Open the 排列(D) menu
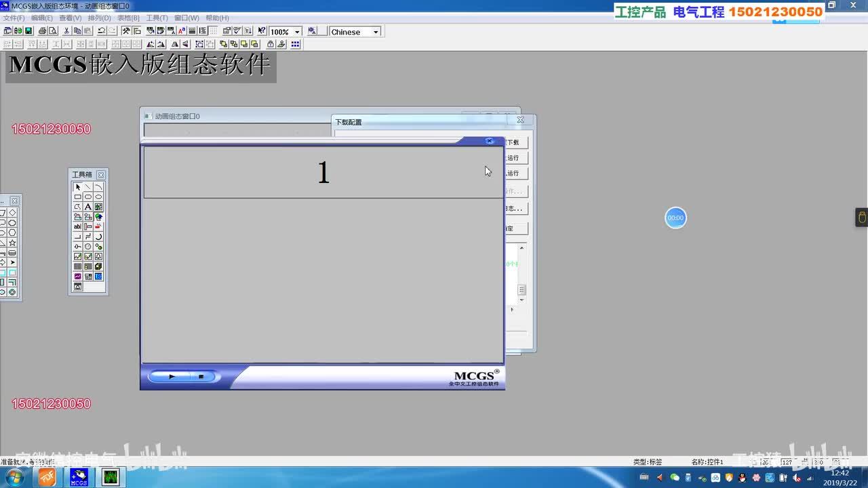This screenshot has width=868, height=488. click(x=99, y=18)
